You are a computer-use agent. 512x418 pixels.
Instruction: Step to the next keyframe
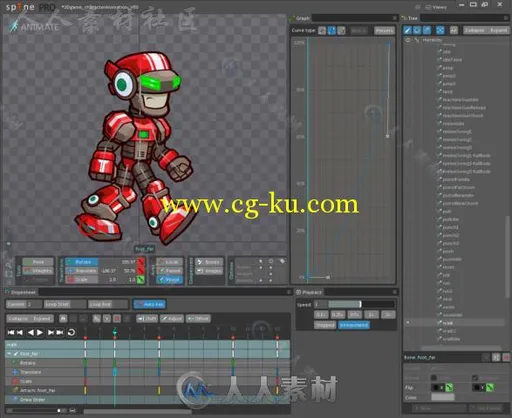[x=51, y=332]
